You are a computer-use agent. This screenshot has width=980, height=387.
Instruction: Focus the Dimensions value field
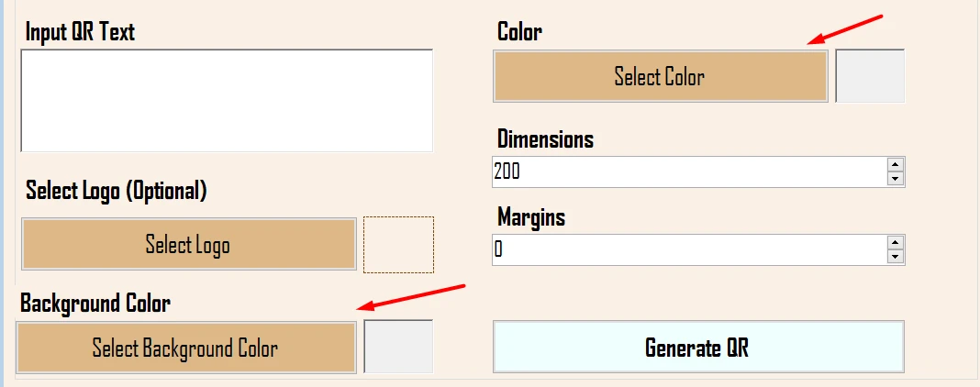[x=688, y=171]
